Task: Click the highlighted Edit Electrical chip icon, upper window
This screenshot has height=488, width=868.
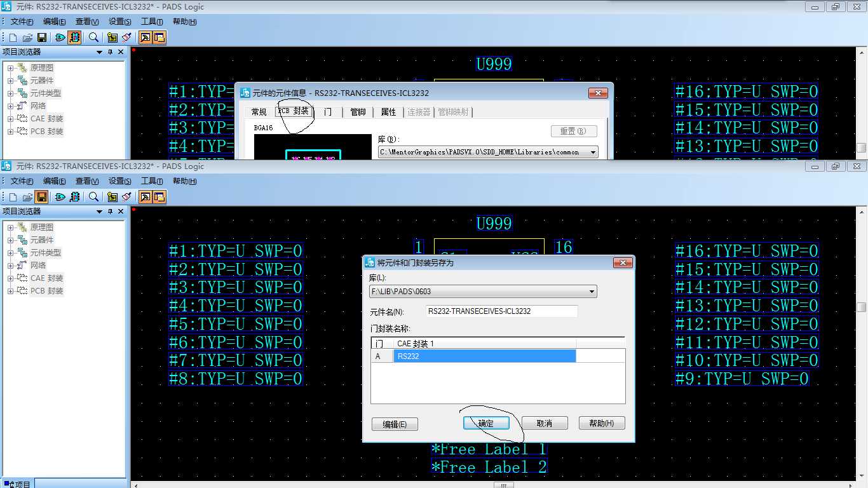Action: point(74,37)
